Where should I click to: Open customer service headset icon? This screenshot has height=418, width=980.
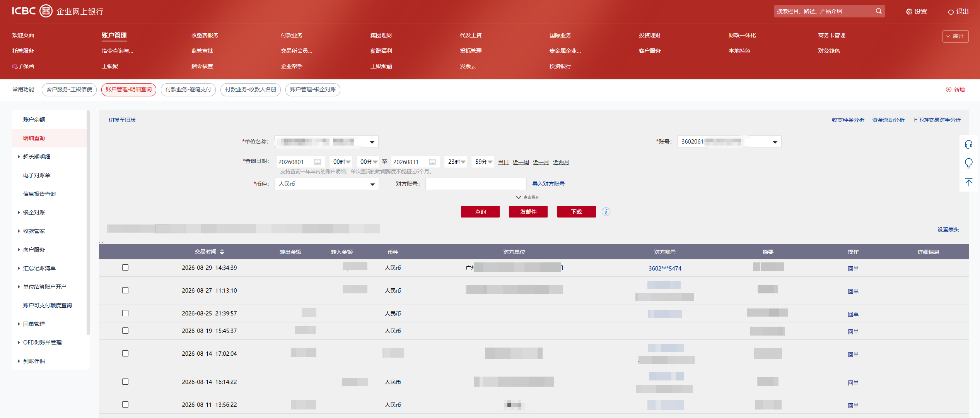point(969,144)
